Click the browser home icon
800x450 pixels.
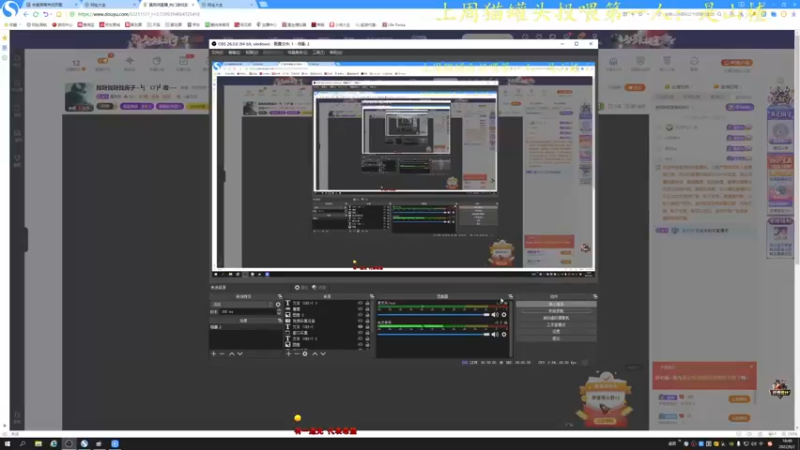point(59,14)
